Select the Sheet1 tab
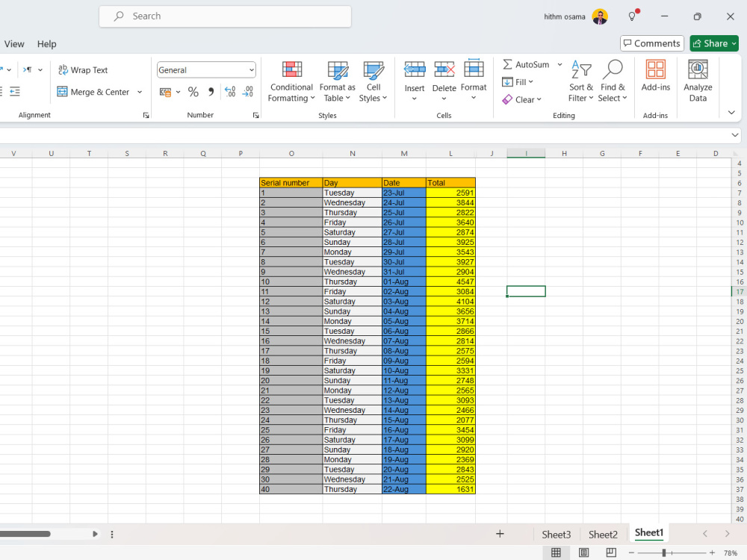 tap(649, 532)
